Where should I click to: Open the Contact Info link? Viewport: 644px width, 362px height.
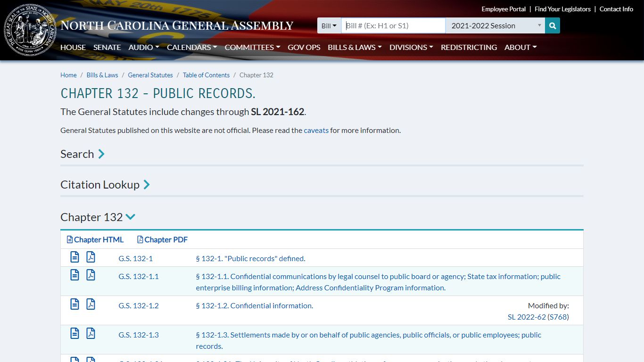tap(616, 9)
